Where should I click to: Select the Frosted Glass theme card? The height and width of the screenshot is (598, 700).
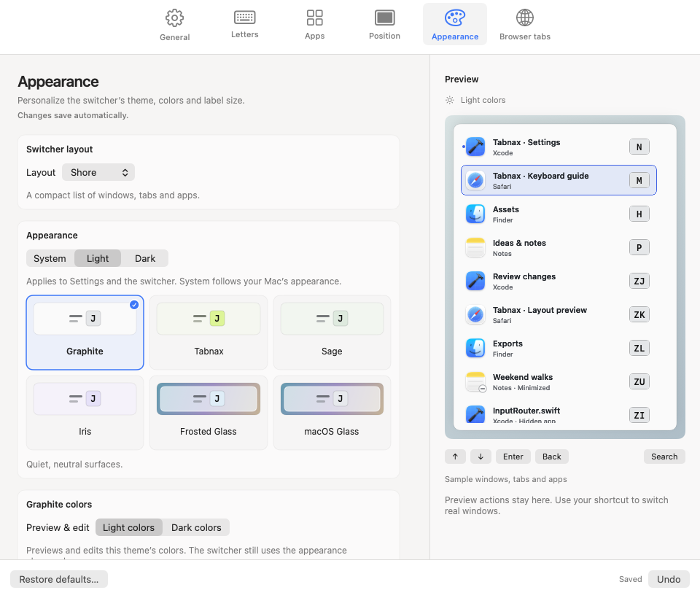(x=209, y=413)
